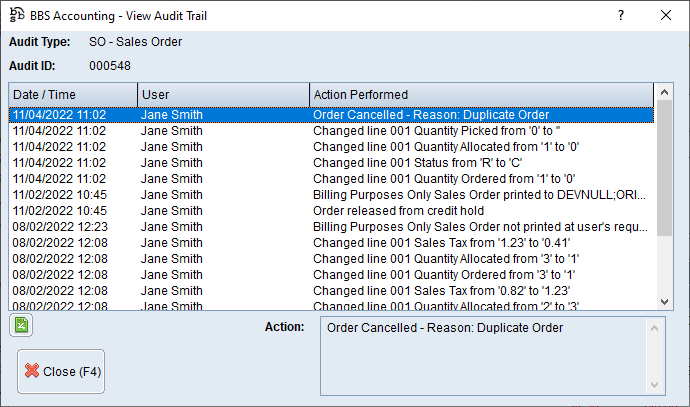Image resolution: width=690 pixels, height=407 pixels.
Task: Click the audit list vertical scrollbar thumb
Action: pyautogui.click(x=666, y=168)
